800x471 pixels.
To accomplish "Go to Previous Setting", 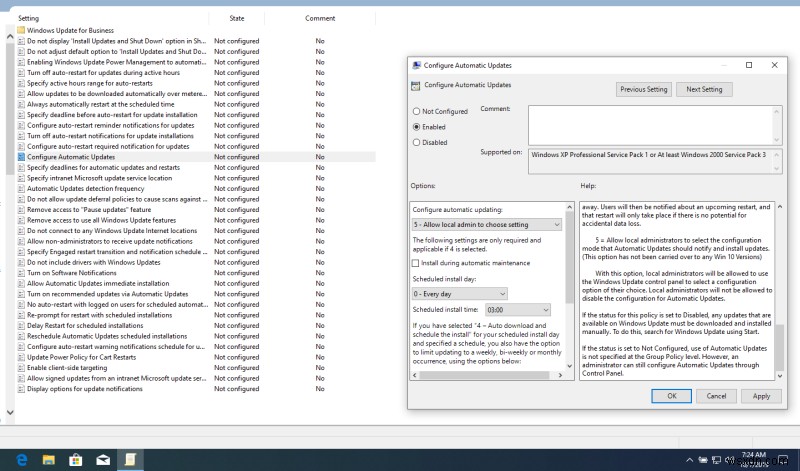I will point(644,89).
